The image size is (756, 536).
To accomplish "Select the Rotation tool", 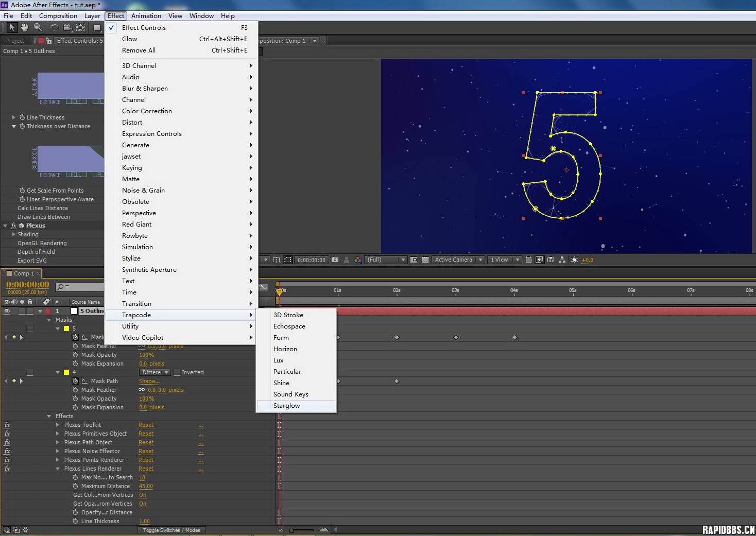I will tap(54, 27).
